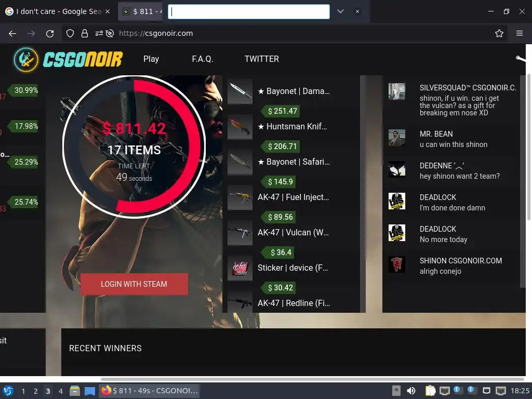Image resolution: width=532 pixels, height=399 pixels.
Task: View site security padlock info
Action: tap(85, 33)
